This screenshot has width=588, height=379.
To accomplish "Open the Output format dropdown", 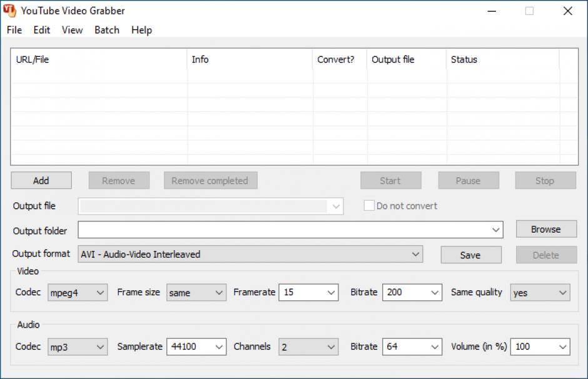I will coord(250,254).
